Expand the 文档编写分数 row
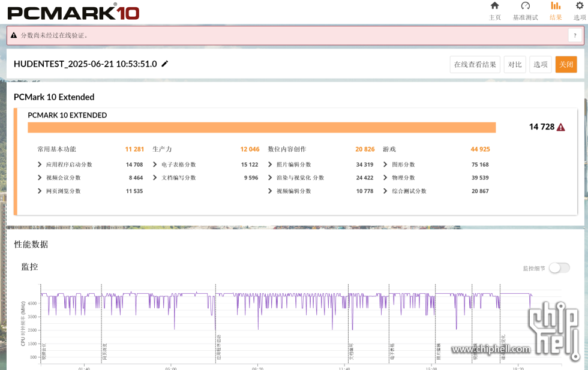This screenshot has height=370, width=588. [155, 178]
